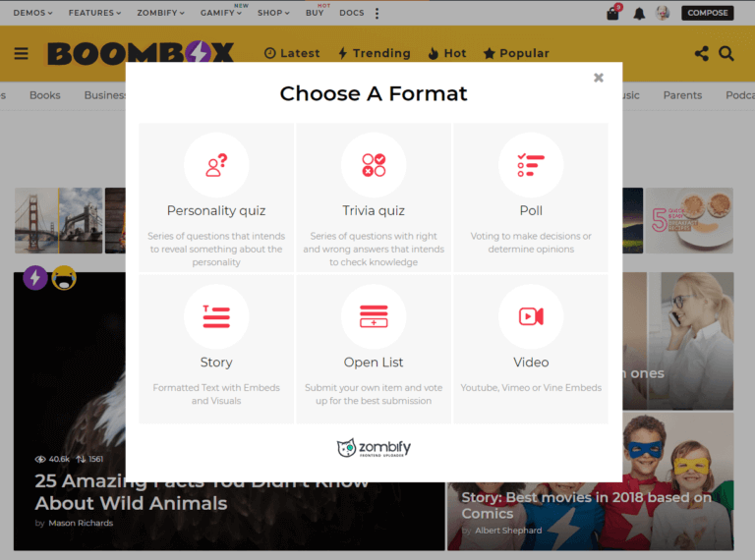Click the 1561 shares count

click(89, 459)
